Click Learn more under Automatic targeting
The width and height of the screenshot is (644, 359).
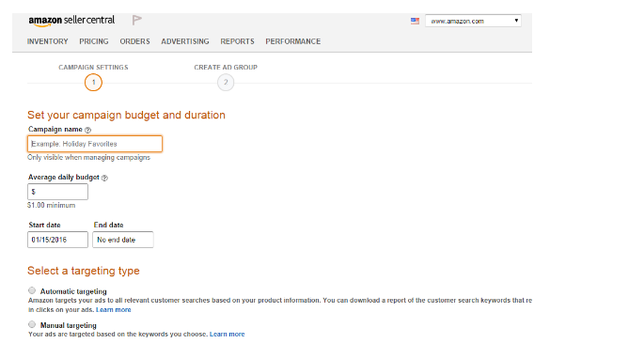[x=114, y=310]
